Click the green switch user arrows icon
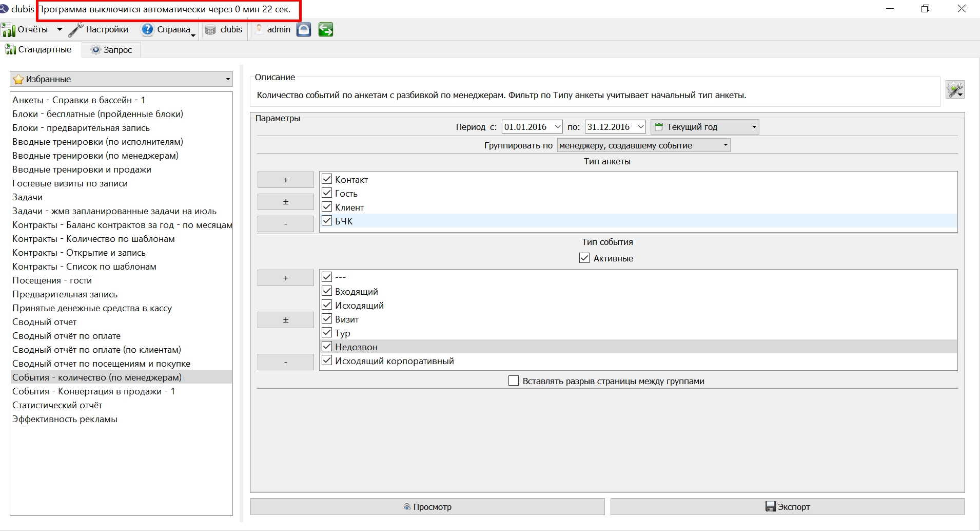 [325, 30]
